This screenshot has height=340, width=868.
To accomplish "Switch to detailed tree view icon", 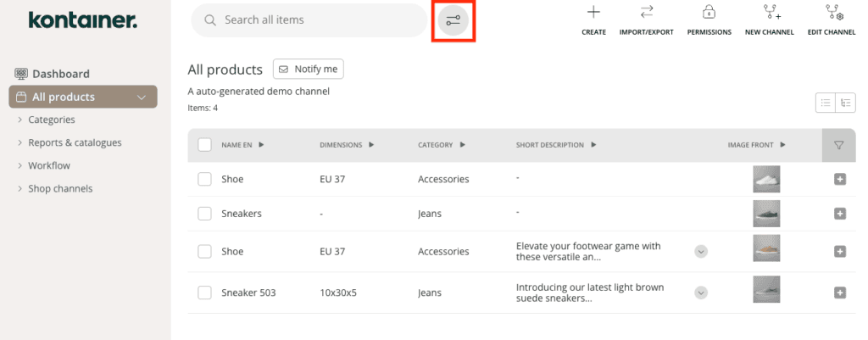I will coord(845,103).
